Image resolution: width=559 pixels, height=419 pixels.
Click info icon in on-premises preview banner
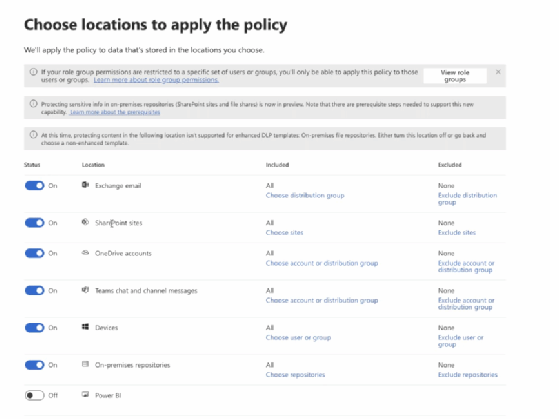(x=33, y=104)
